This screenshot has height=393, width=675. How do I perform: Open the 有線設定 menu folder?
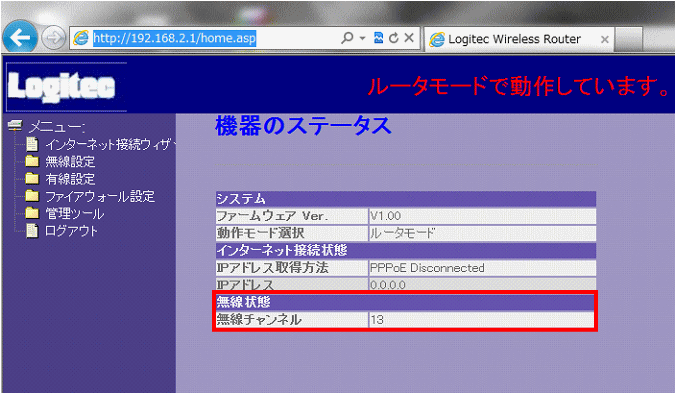[x=70, y=179]
